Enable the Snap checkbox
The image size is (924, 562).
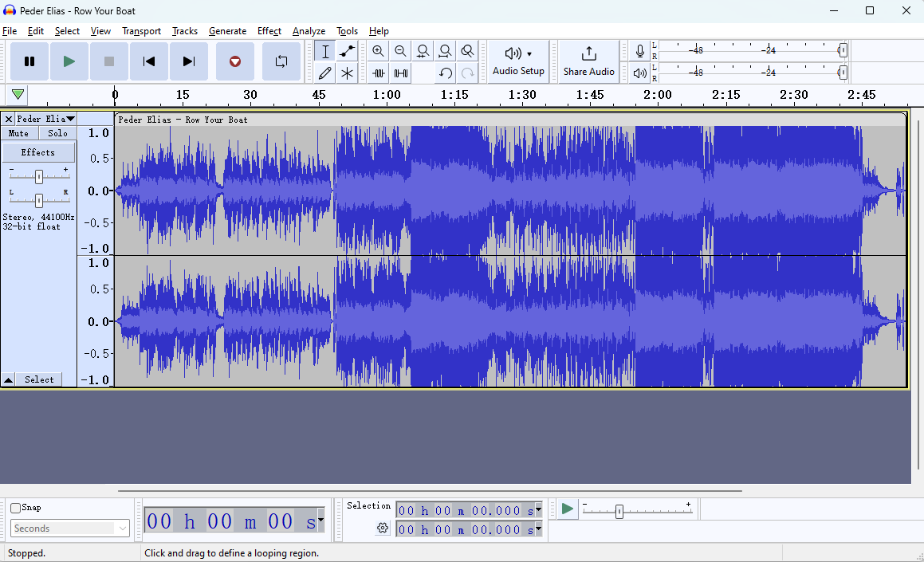(x=16, y=508)
